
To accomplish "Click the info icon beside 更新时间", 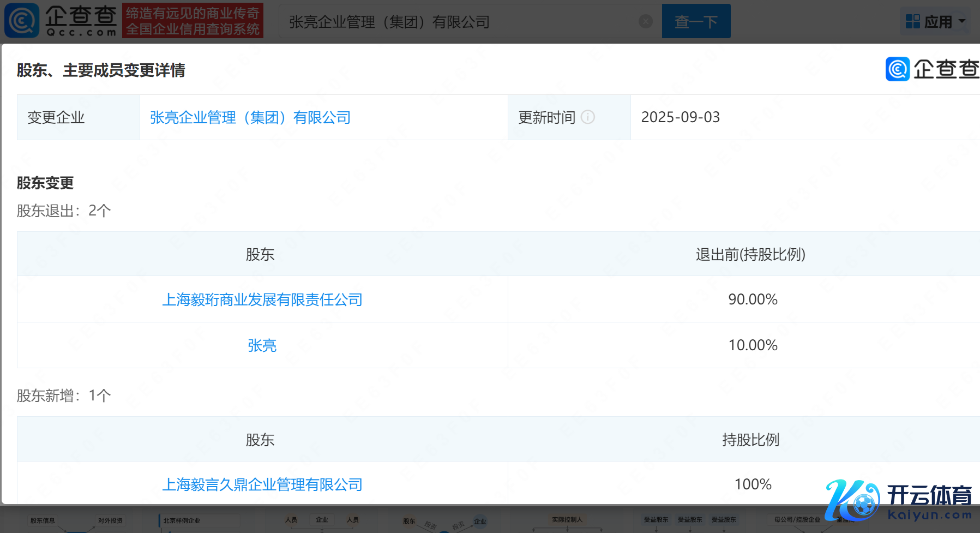I will 588,117.
